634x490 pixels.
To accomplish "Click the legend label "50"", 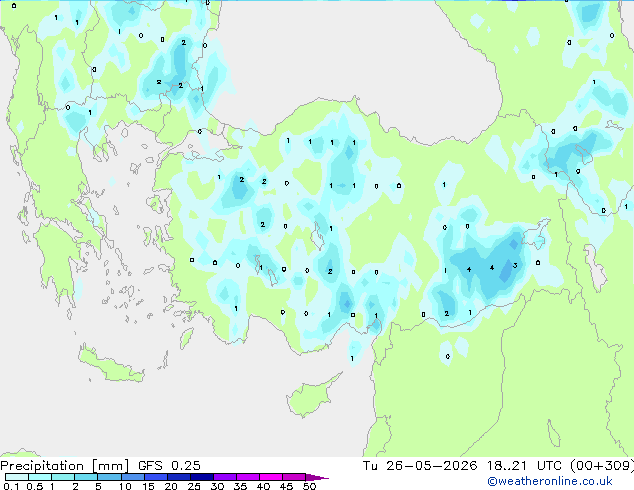I will [309, 486].
